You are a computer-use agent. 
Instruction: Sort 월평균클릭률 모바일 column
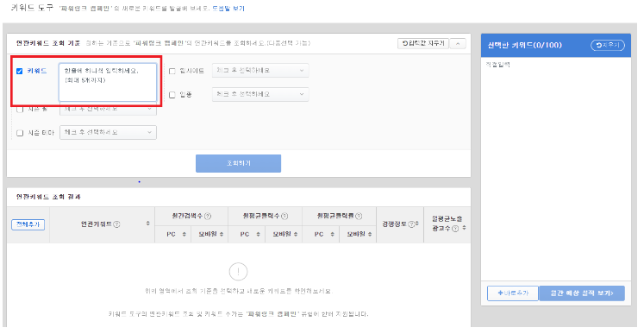(x=370, y=234)
